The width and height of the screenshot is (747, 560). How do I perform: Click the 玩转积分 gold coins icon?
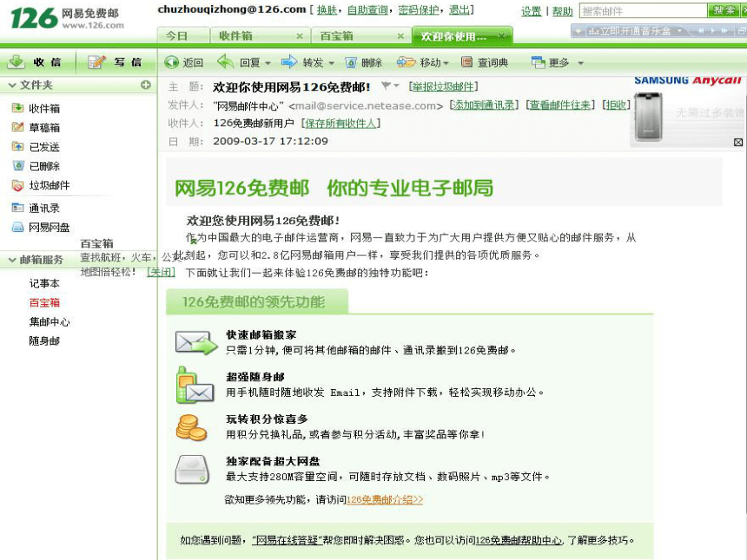click(191, 426)
